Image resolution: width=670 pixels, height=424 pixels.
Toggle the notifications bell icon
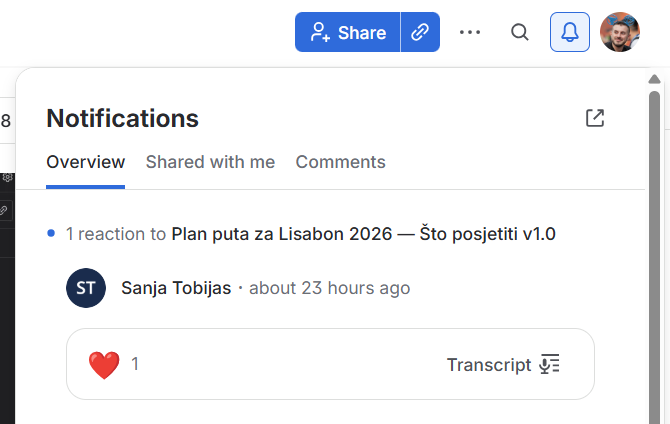coord(570,32)
